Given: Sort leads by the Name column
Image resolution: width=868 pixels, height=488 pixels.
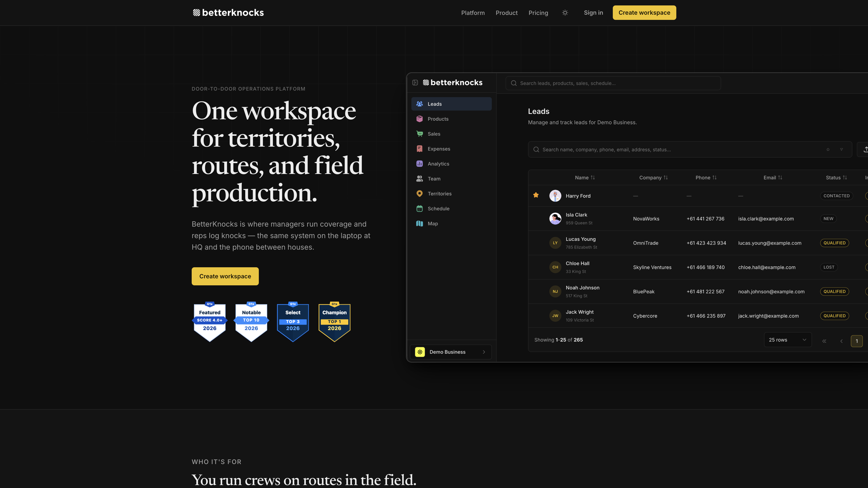Looking at the screenshot, I should pyautogui.click(x=585, y=178).
